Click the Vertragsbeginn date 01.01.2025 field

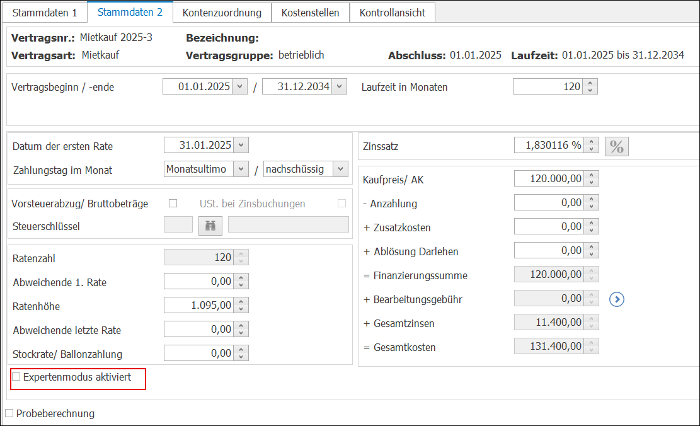(x=198, y=87)
